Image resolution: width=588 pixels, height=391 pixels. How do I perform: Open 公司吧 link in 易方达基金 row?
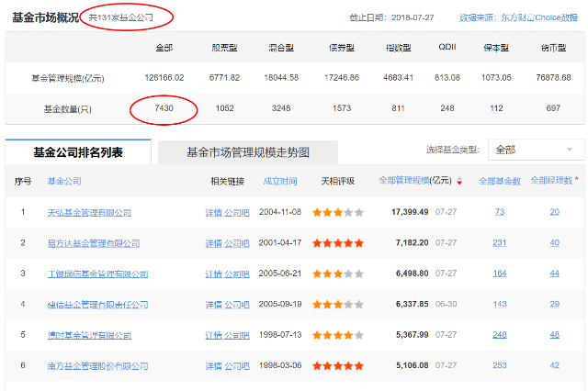237,243
